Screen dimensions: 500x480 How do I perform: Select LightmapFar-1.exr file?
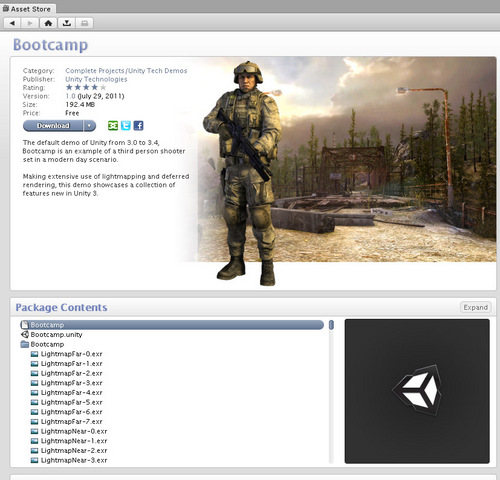71,364
